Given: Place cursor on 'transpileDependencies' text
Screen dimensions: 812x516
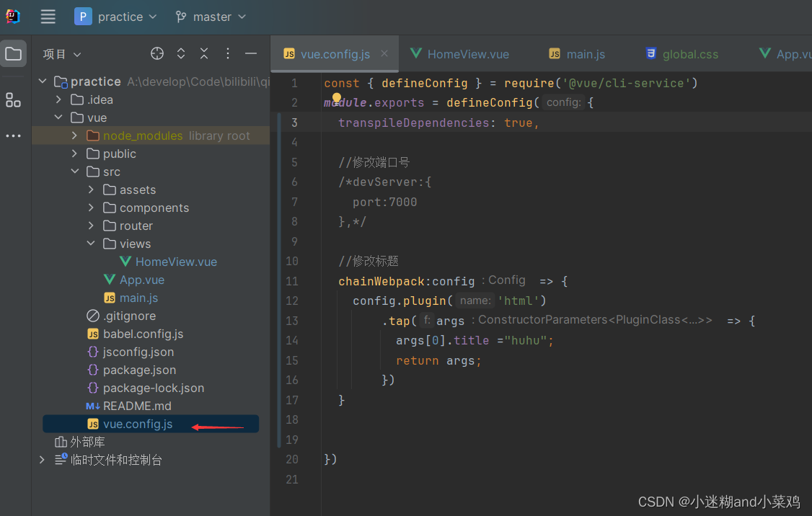Looking at the screenshot, I should point(414,123).
